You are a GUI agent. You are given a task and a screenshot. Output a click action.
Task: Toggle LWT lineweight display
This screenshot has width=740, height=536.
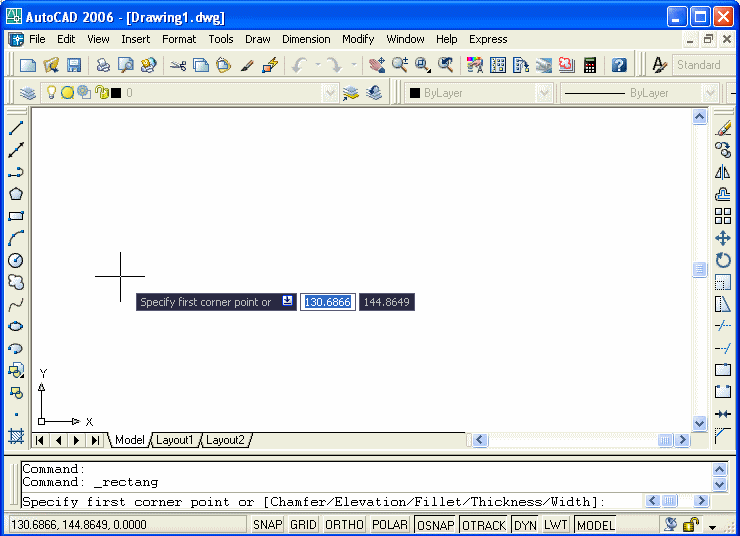point(555,525)
